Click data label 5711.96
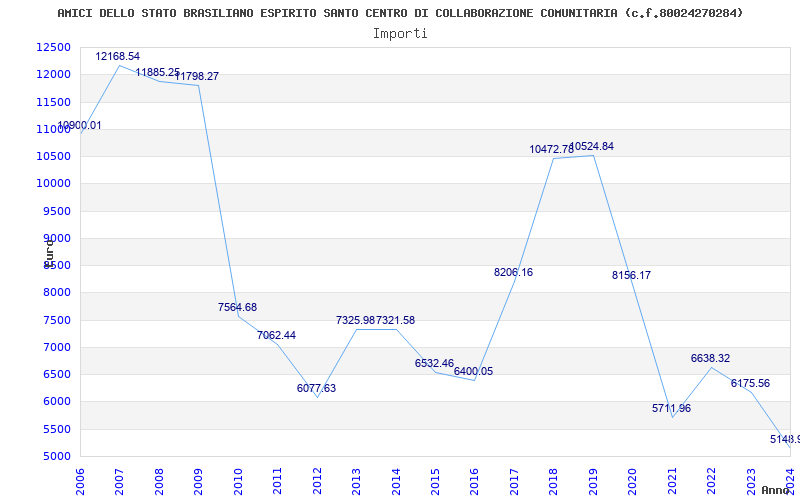The height and width of the screenshot is (500, 800). click(671, 408)
